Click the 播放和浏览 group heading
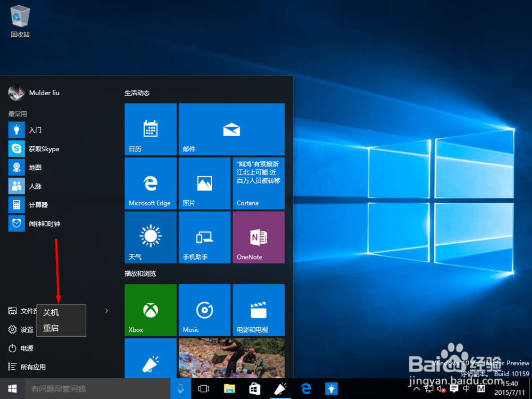This screenshot has width=532, height=399. (x=140, y=273)
